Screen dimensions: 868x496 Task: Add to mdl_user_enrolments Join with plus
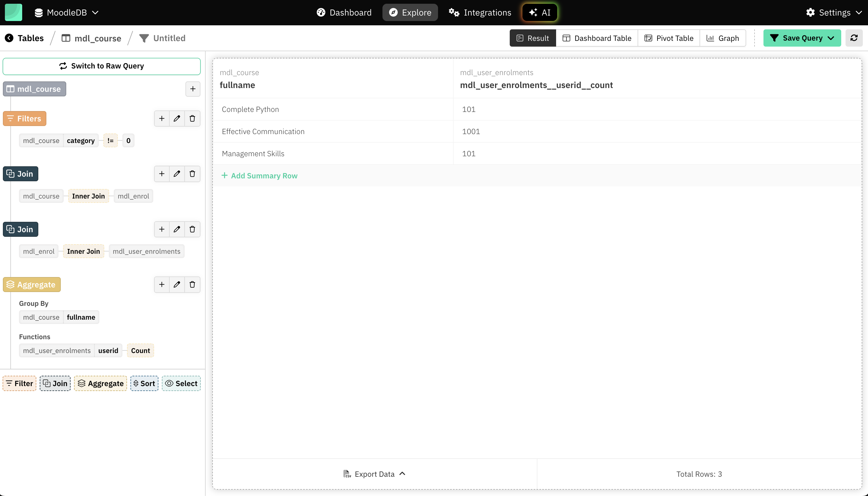(x=162, y=229)
